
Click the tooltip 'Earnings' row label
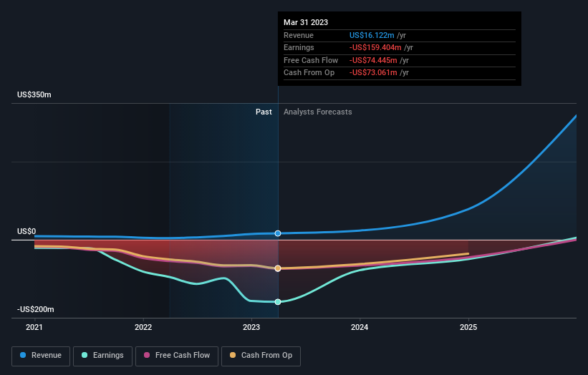pos(299,47)
